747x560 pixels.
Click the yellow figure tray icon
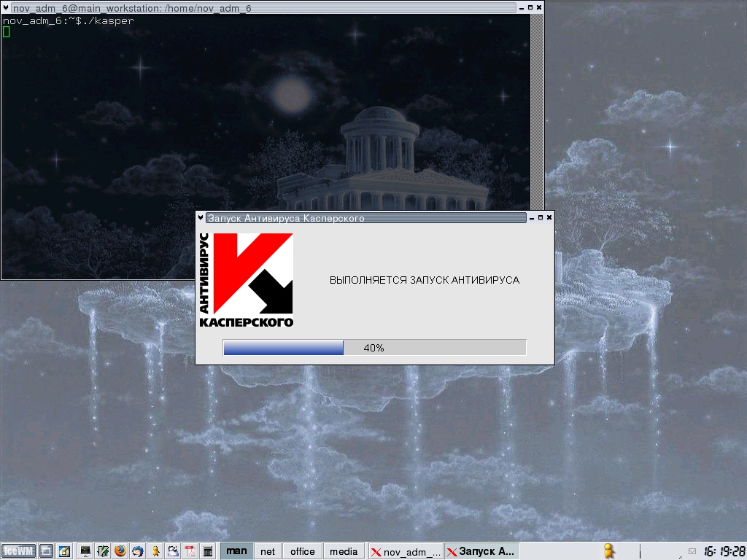point(608,551)
